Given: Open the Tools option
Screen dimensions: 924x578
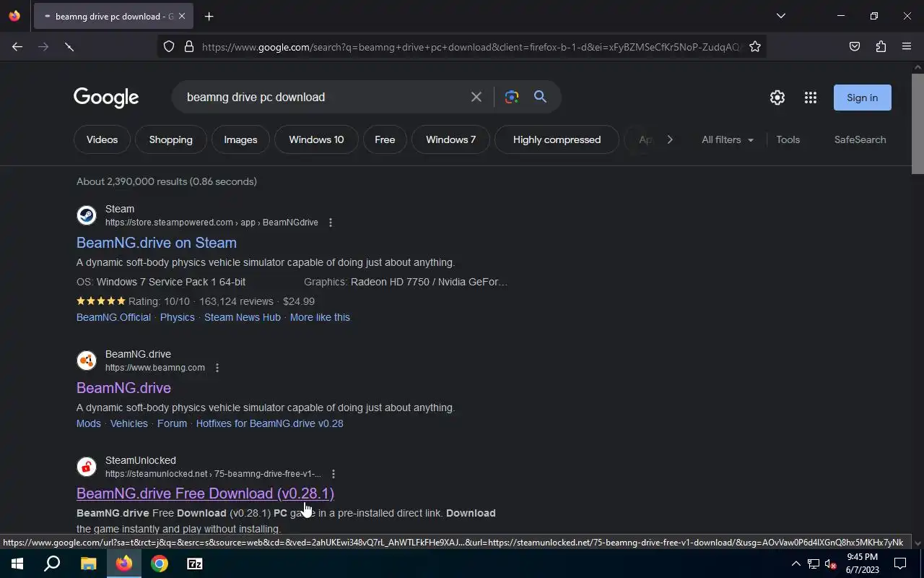Looking at the screenshot, I should [788, 139].
